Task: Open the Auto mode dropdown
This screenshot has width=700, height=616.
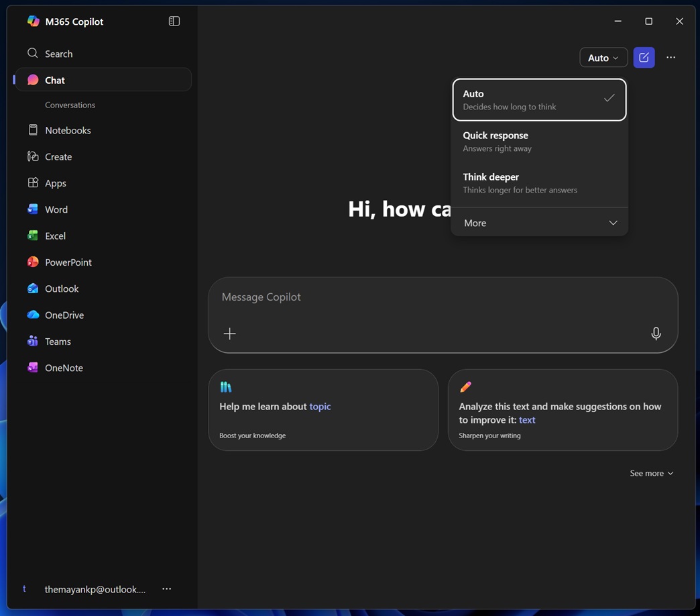Action: (602, 57)
